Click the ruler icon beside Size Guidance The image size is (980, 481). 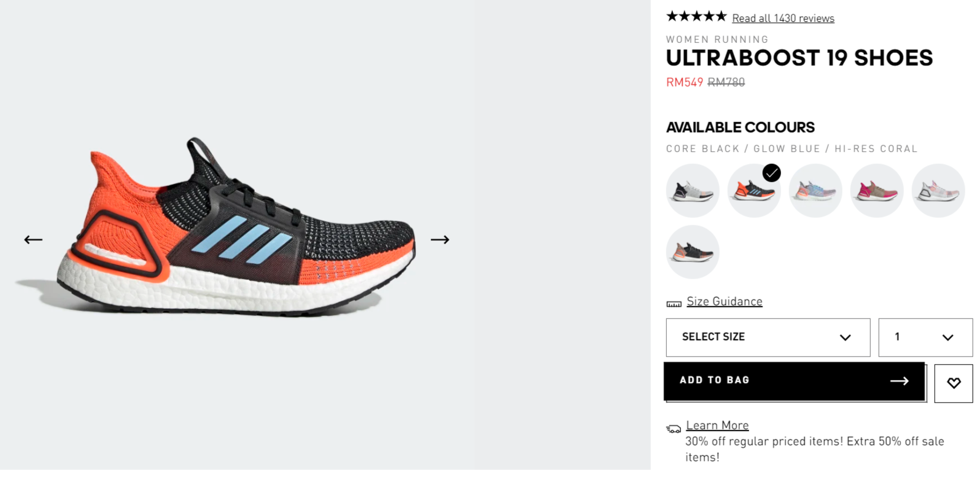point(674,304)
